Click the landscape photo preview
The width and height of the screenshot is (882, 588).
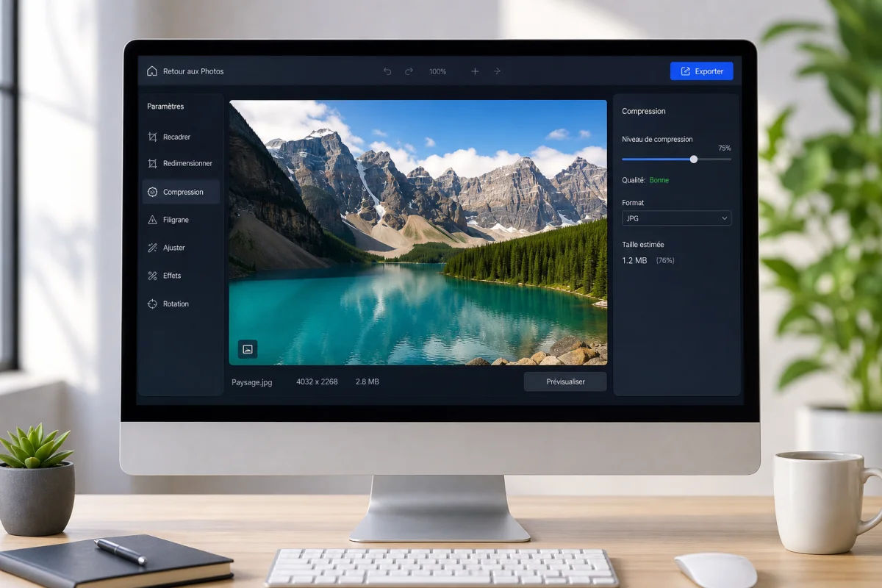[x=418, y=232]
